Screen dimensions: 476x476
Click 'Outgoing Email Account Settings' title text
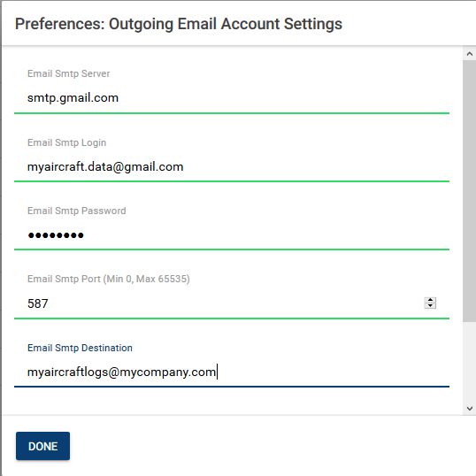tap(226, 24)
